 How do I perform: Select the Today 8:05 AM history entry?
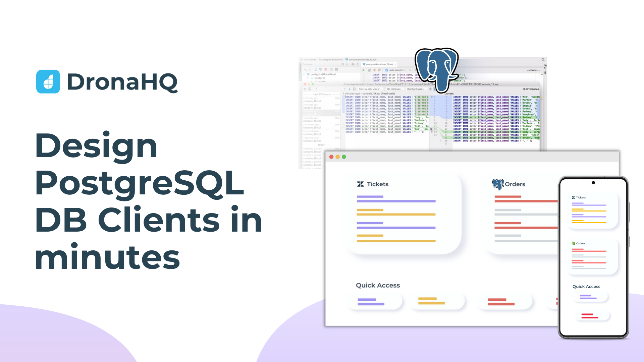[321, 133]
